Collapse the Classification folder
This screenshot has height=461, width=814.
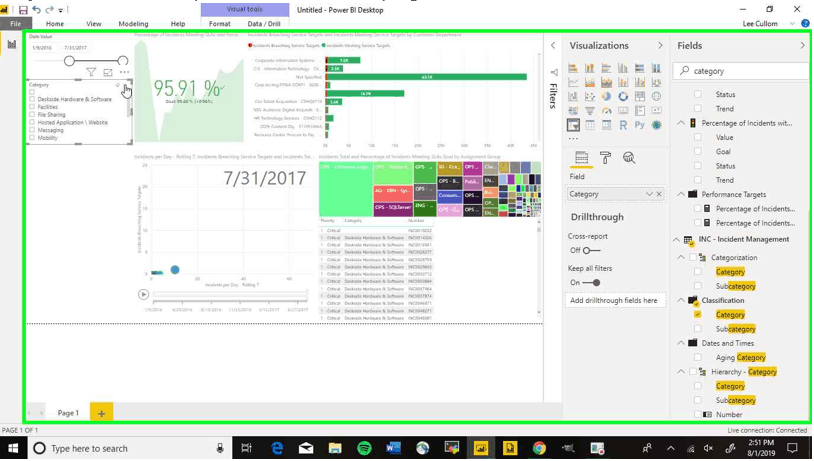(681, 300)
